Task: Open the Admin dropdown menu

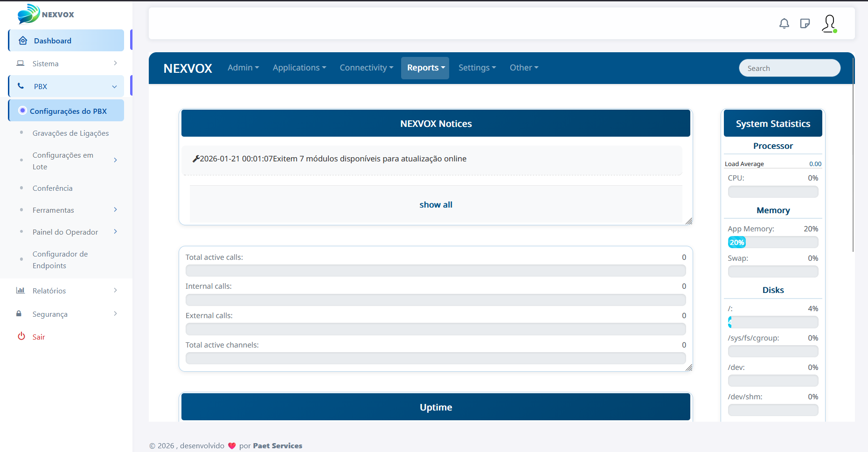Action: [243, 68]
